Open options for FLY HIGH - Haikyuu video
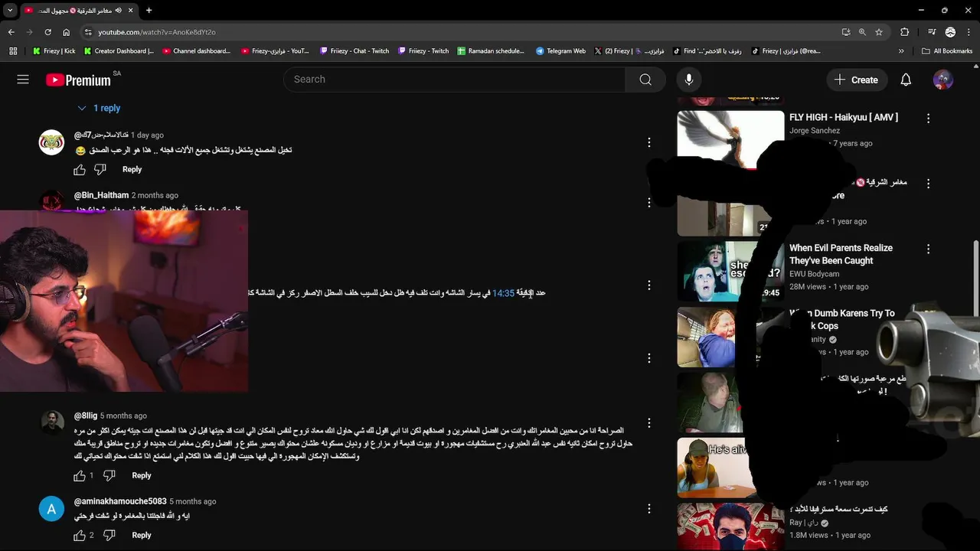This screenshot has height=551, width=980. click(928, 119)
